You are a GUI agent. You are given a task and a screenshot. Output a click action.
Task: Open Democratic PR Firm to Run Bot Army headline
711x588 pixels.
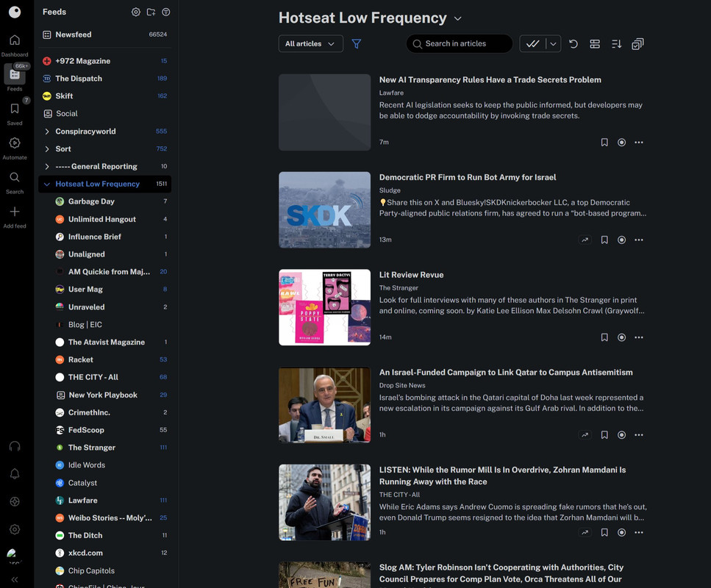[468, 177]
